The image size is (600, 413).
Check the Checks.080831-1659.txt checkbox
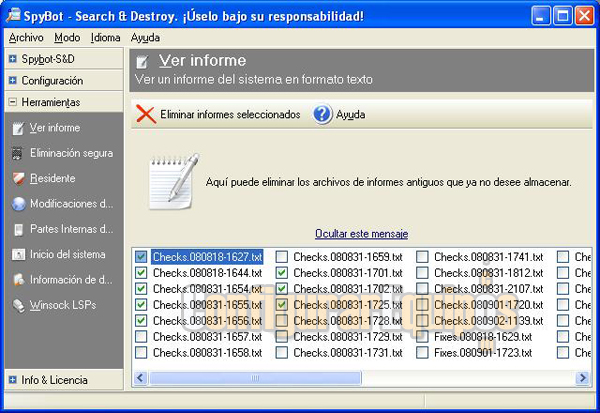click(x=282, y=257)
